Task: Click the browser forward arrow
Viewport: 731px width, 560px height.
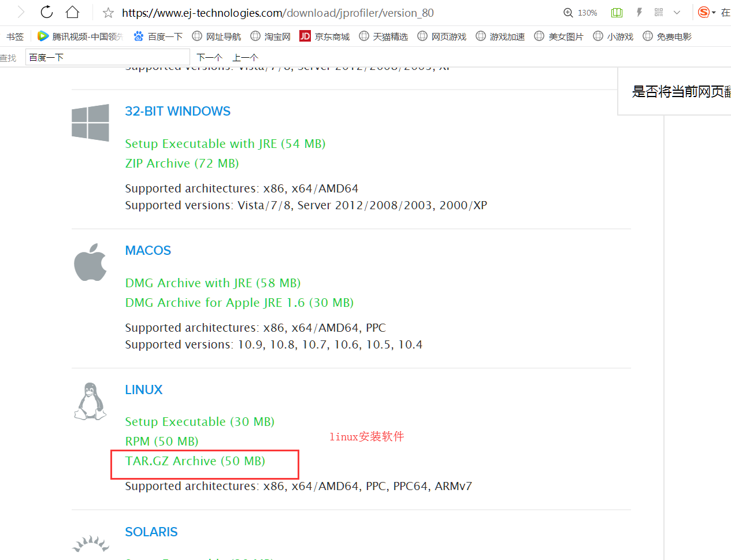Action: (x=21, y=12)
